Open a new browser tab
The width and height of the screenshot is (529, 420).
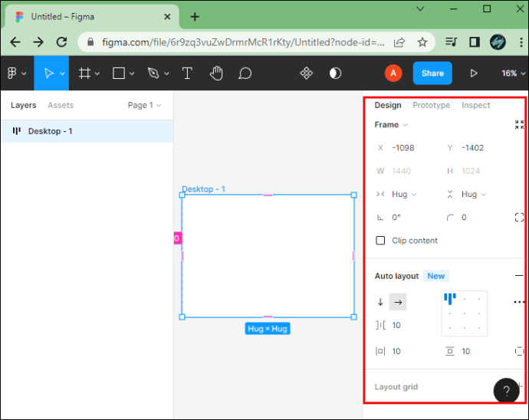pyautogui.click(x=195, y=17)
